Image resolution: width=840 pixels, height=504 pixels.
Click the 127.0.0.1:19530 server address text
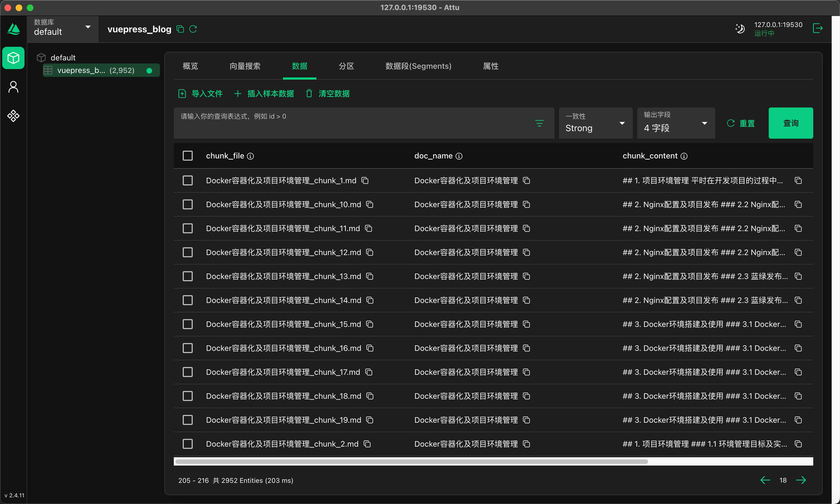[x=778, y=25]
